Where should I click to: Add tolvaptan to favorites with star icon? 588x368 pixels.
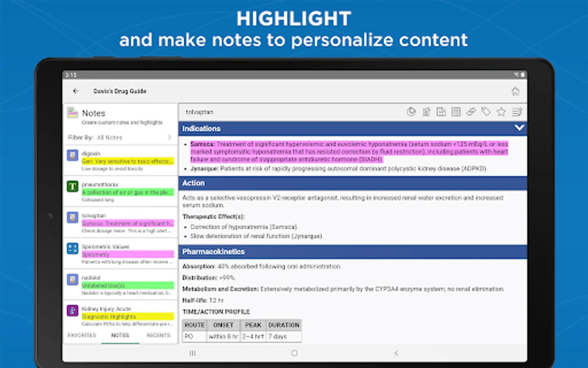[501, 112]
